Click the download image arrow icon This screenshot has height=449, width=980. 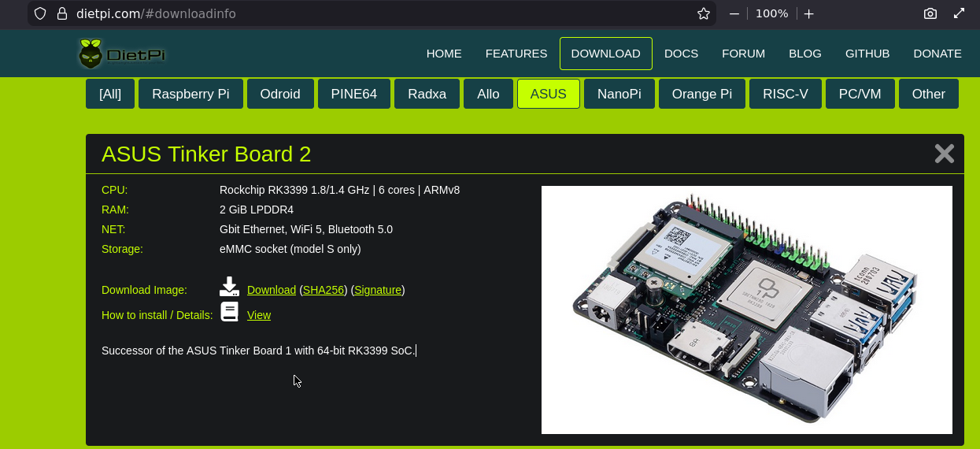pos(229,288)
